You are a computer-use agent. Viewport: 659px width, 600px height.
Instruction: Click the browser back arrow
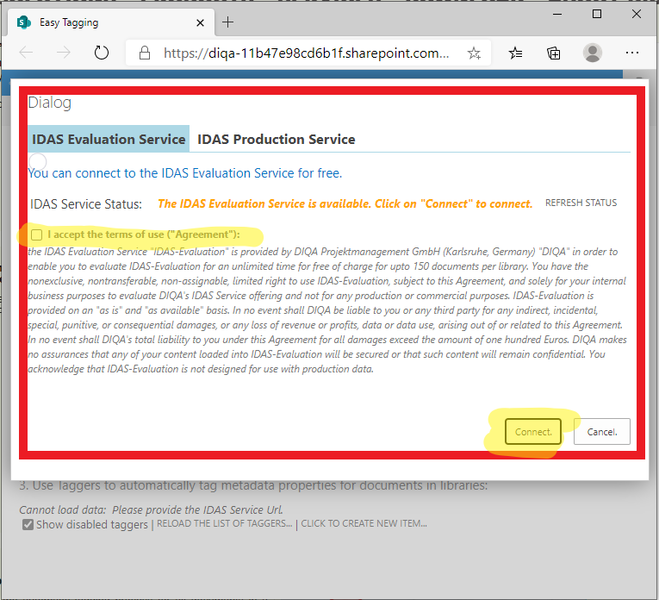click(x=26, y=53)
